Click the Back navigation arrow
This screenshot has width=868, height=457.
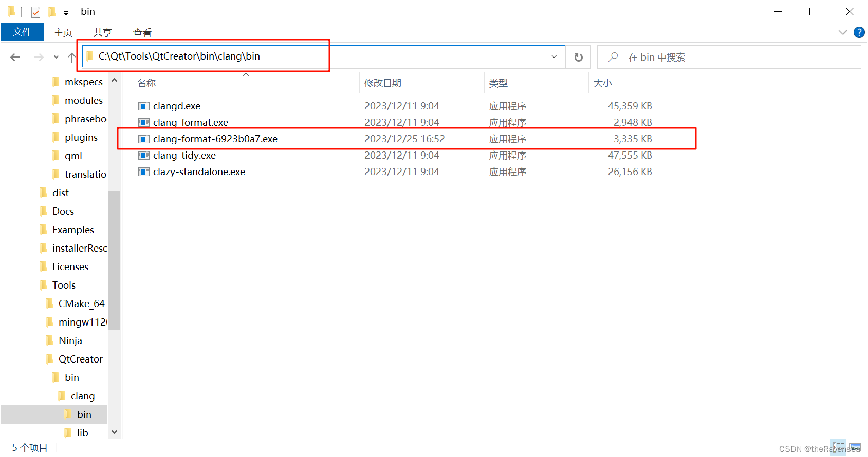(x=15, y=57)
